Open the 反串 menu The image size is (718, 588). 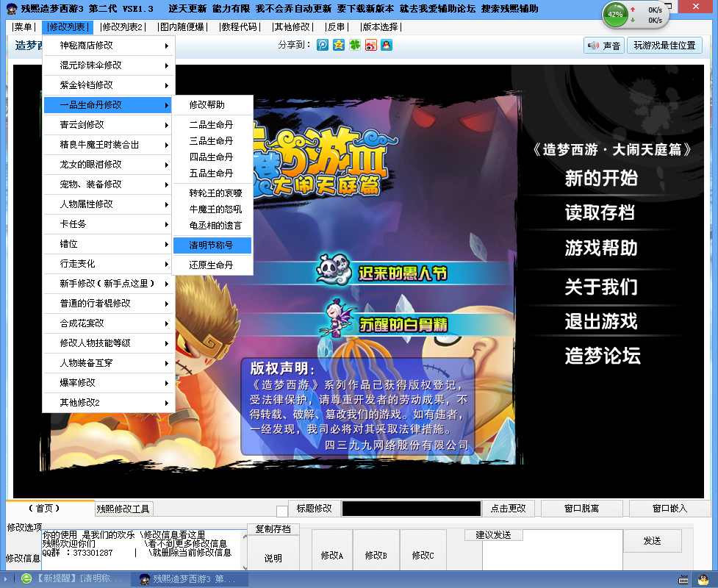point(337,27)
